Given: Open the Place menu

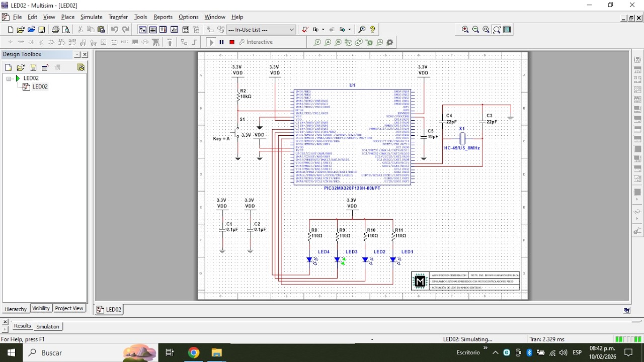Looking at the screenshot, I should click(x=68, y=17).
